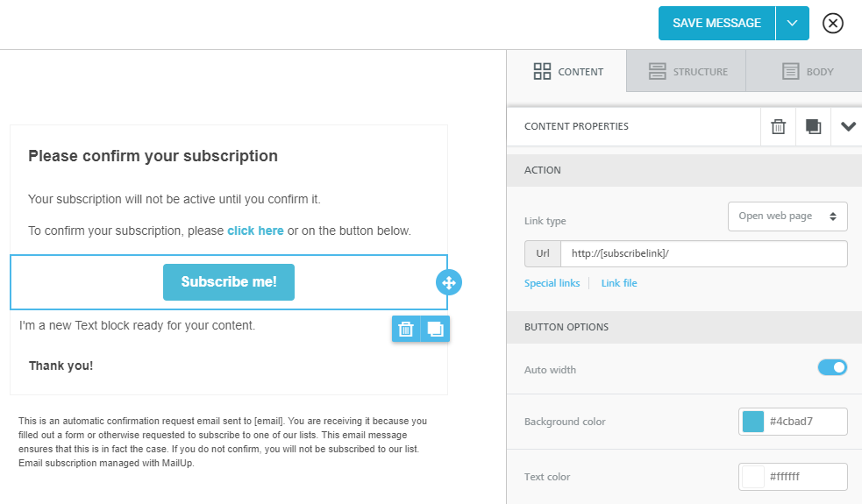Collapse the Content Properties panel chevron
862x504 pixels.
(848, 126)
